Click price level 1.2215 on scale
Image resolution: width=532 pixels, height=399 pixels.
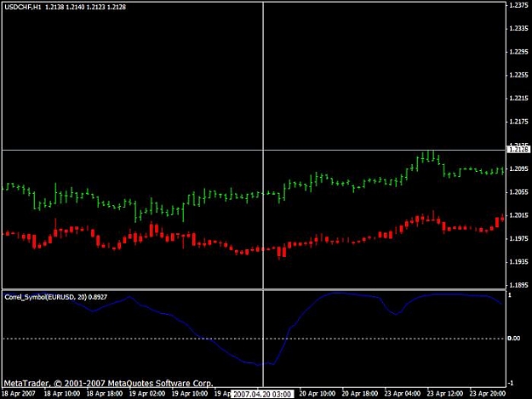coord(519,99)
